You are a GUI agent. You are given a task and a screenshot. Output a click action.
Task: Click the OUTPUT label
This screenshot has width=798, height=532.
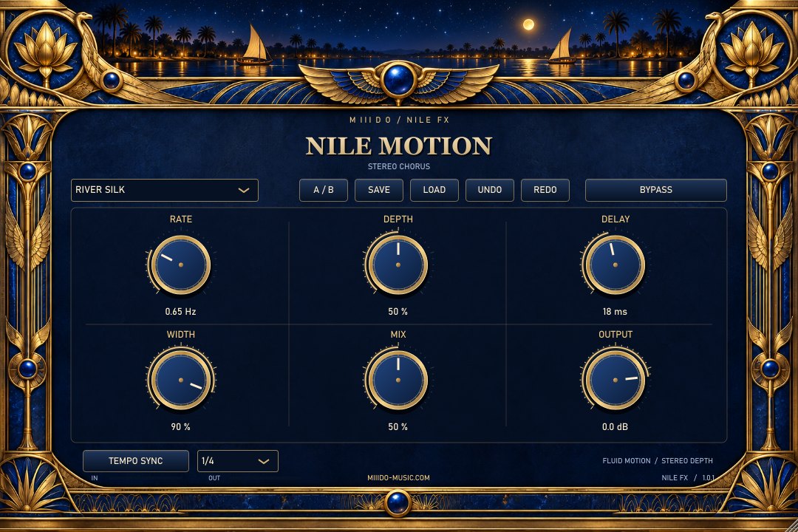point(615,335)
